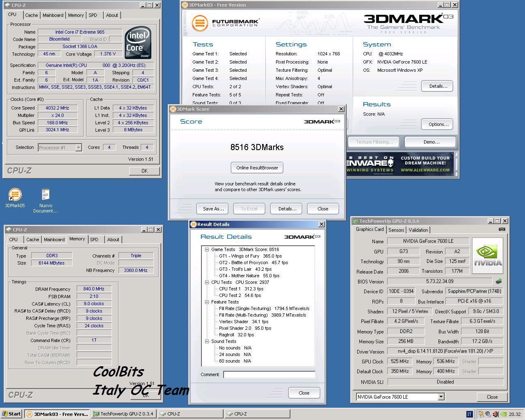
Task: Collapse the Feature Tests tree node
Action: point(207,302)
